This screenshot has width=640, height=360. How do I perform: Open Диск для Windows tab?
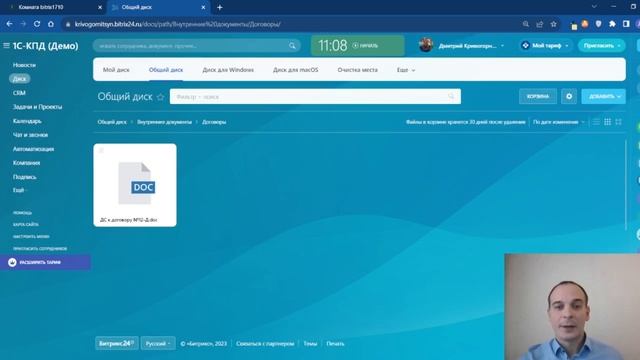pyautogui.click(x=228, y=70)
